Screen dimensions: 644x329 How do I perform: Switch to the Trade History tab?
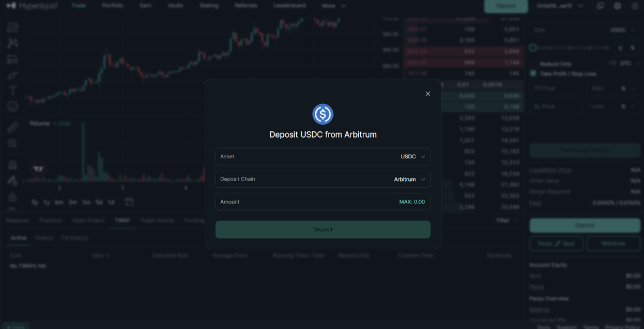[x=157, y=220]
